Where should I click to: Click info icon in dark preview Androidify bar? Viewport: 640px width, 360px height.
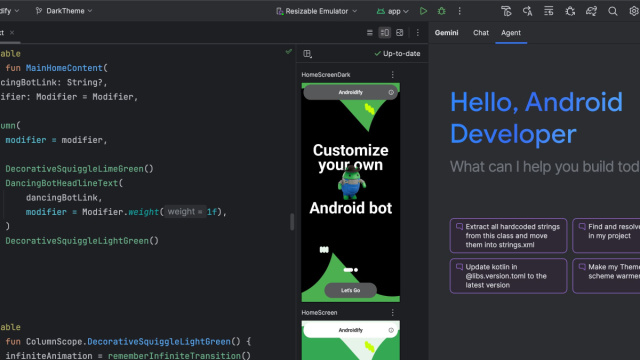[391, 92]
